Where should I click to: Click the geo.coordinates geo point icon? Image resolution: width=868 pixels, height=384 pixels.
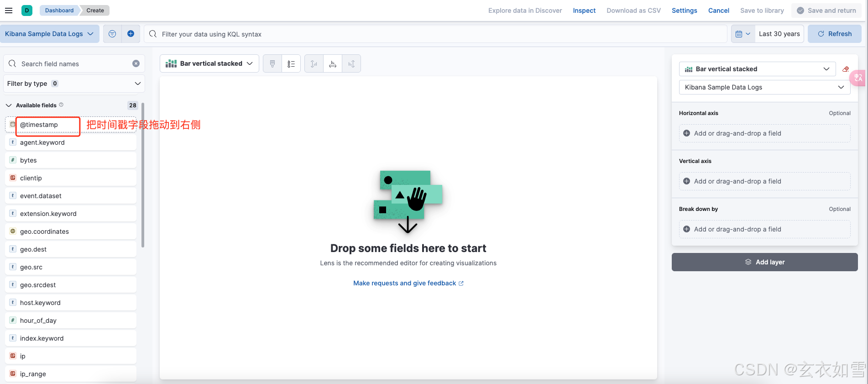click(13, 231)
